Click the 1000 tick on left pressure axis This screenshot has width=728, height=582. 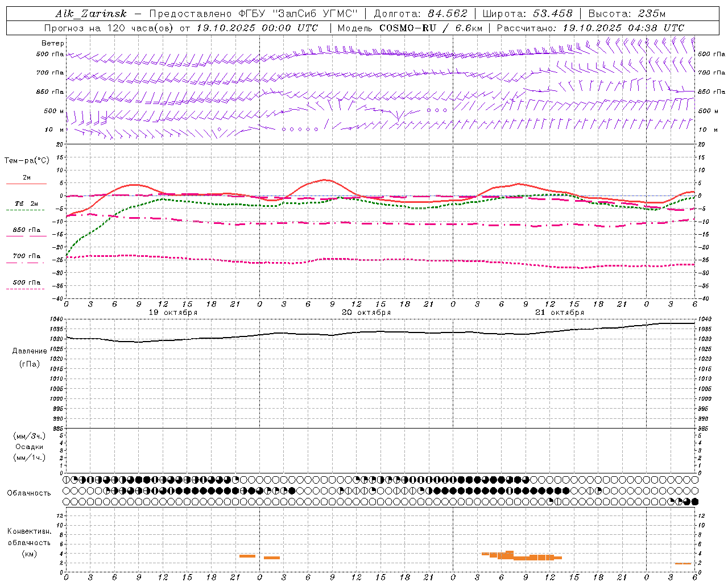(57, 399)
